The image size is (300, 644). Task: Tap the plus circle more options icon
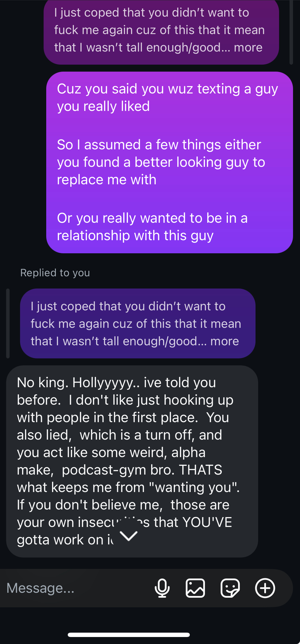point(265,588)
